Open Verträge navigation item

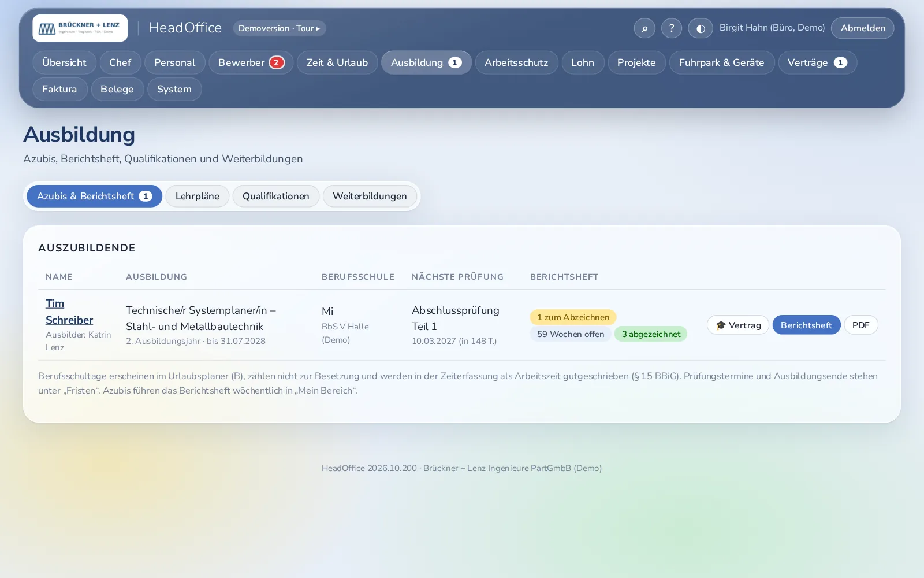(x=817, y=62)
